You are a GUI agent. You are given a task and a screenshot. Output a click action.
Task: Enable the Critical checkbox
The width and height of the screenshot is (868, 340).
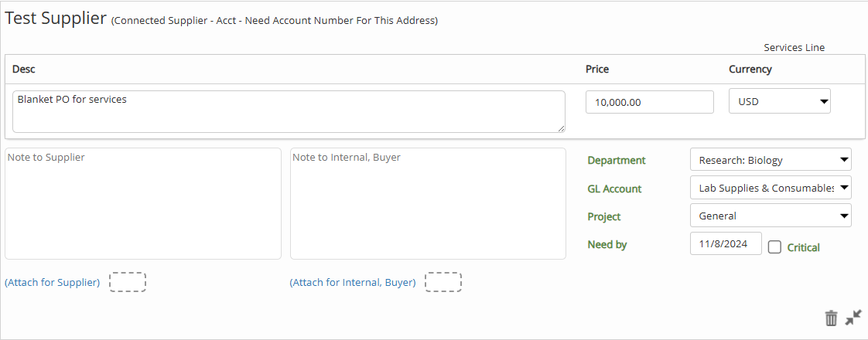(x=775, y=247)
